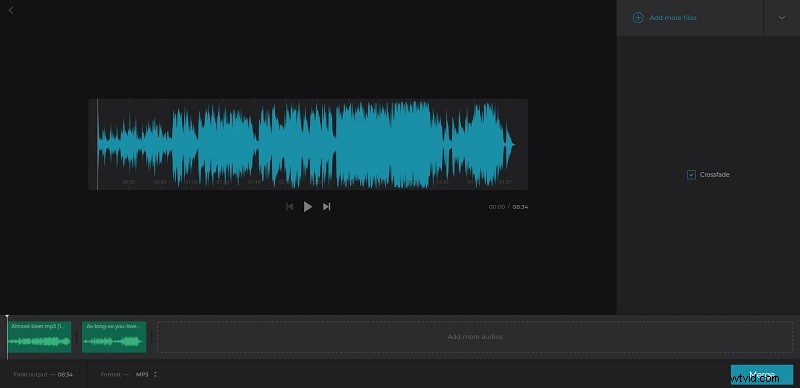Viewport: 800px width, 388px height.
Task: Go back using the top-left arrow
Action: pyautogui.click(x=11, y=10)
